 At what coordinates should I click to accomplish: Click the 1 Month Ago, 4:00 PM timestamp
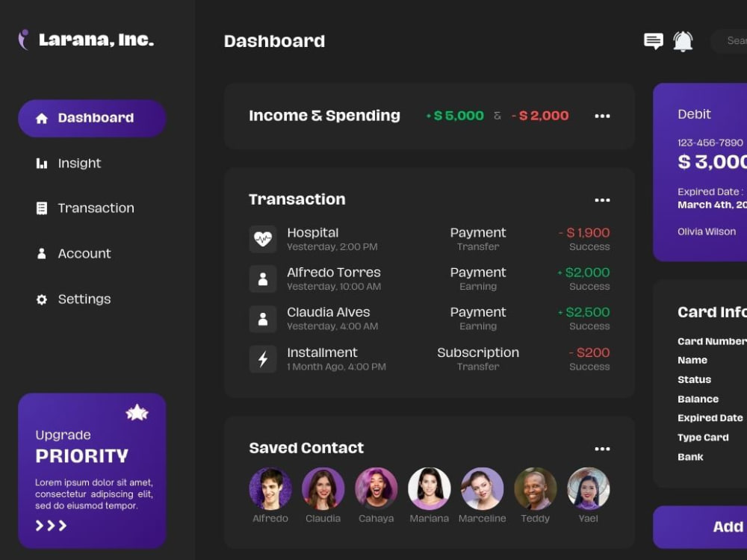336,367
